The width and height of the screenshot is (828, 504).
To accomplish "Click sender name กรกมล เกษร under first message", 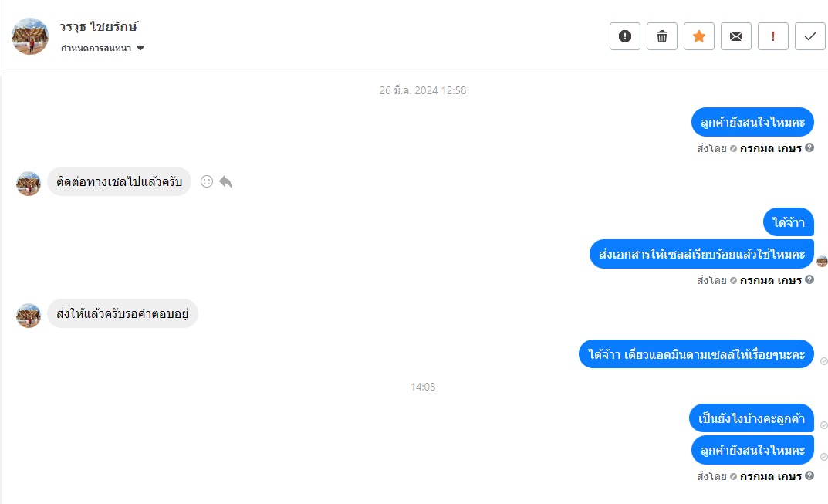I will click(770, 148).
